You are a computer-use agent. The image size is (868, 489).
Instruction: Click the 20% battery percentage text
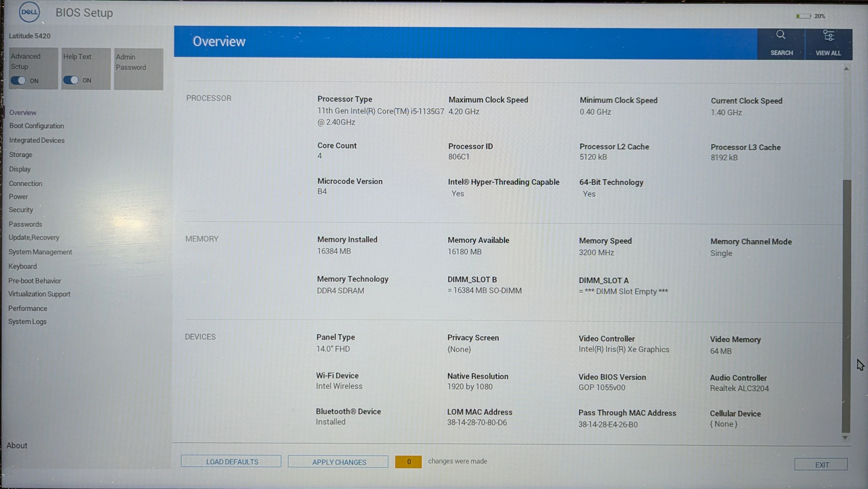(819, 16)
